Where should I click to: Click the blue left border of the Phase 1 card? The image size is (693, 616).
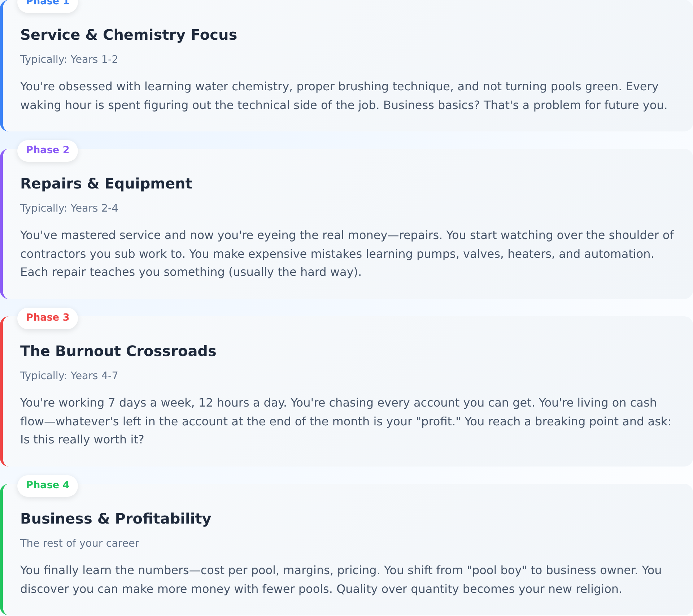pyautogui.click(x=1, y=65)
